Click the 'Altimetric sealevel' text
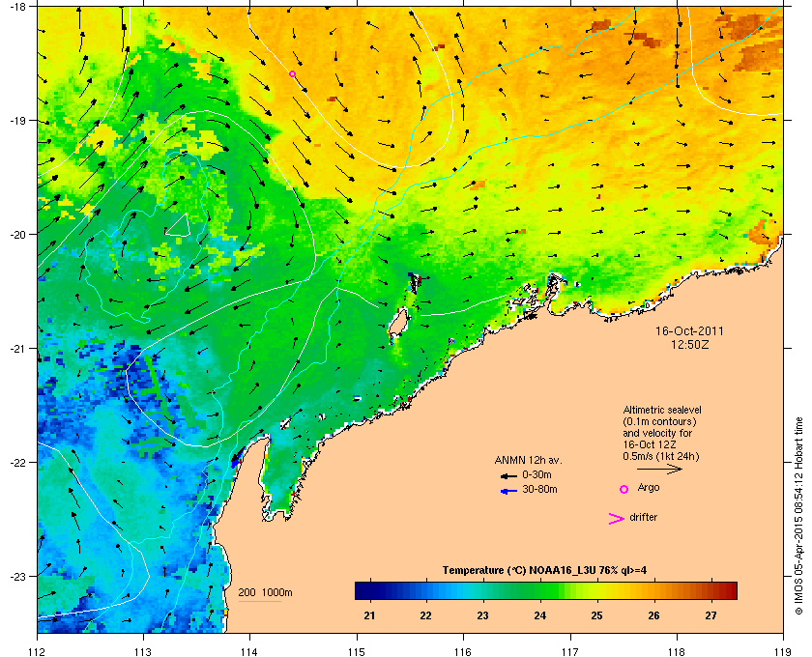 (662, 410)
